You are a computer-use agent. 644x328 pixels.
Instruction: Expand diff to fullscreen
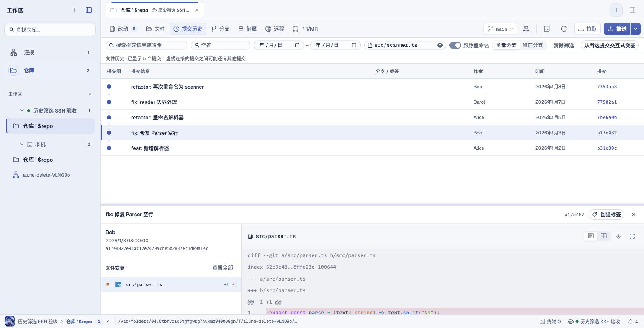coord(632,236)
